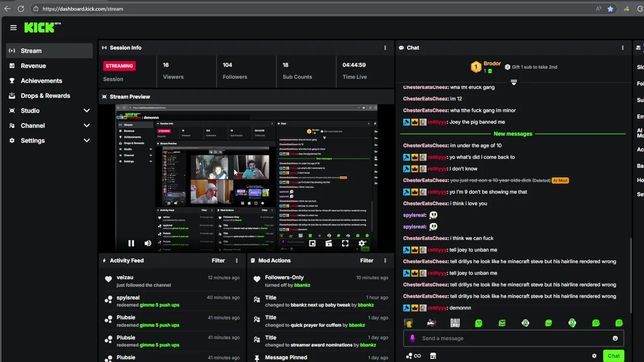Click the Activity Feed Filter button

pos(218,260)
